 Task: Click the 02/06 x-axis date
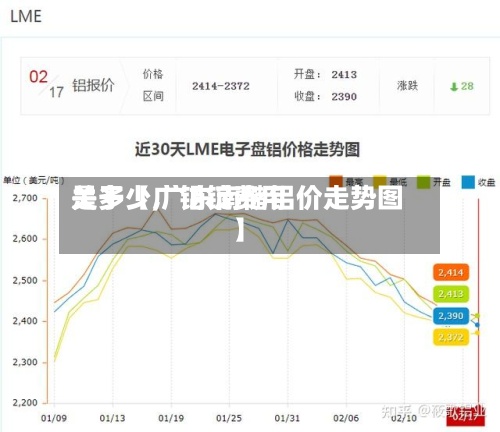tap(346, 418)
